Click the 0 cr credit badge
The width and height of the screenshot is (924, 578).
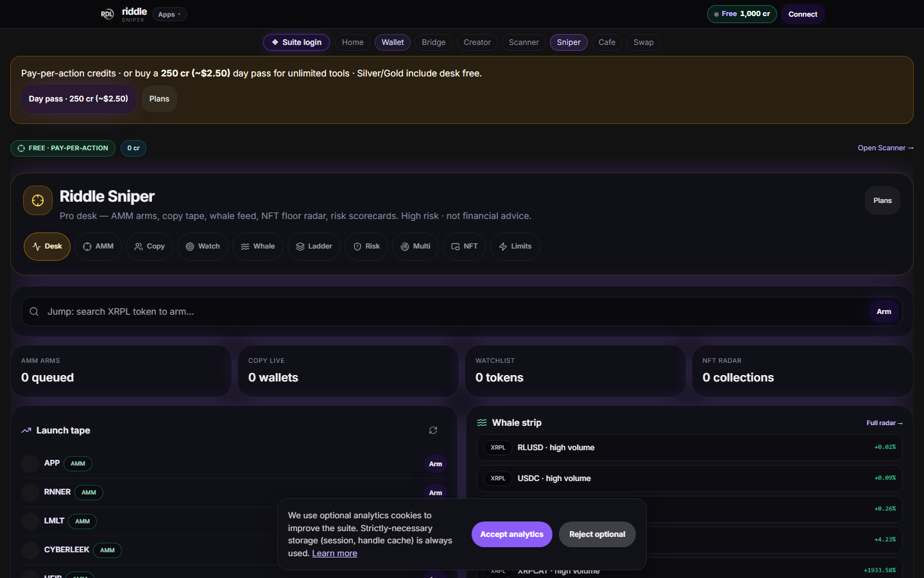tap(133, 148)
